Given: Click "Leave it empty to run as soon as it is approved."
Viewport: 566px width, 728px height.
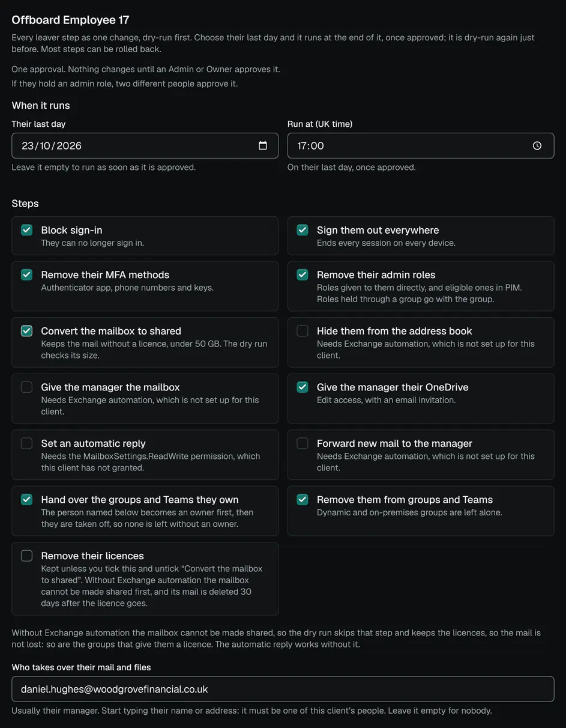Looking at the screenshot, I should 104,167.
